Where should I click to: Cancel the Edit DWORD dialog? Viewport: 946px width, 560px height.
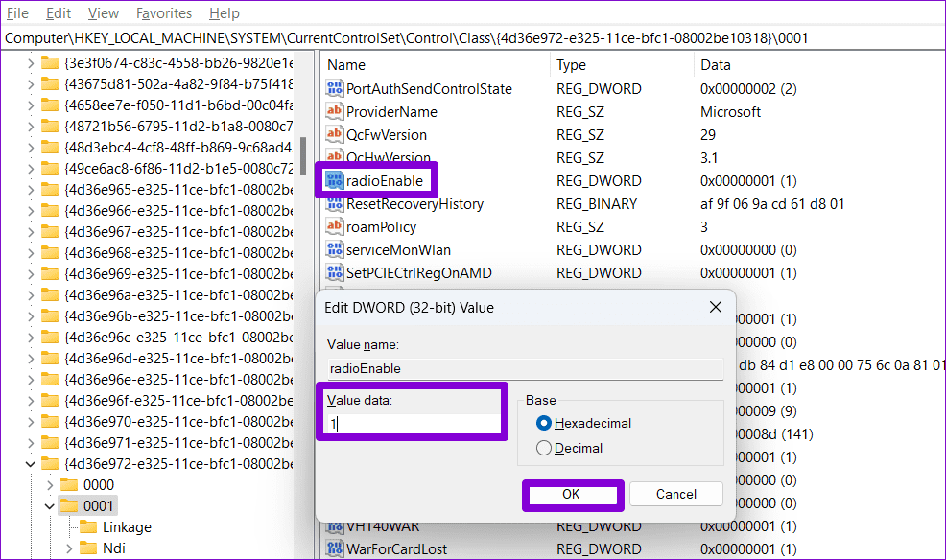pos(675,494)
